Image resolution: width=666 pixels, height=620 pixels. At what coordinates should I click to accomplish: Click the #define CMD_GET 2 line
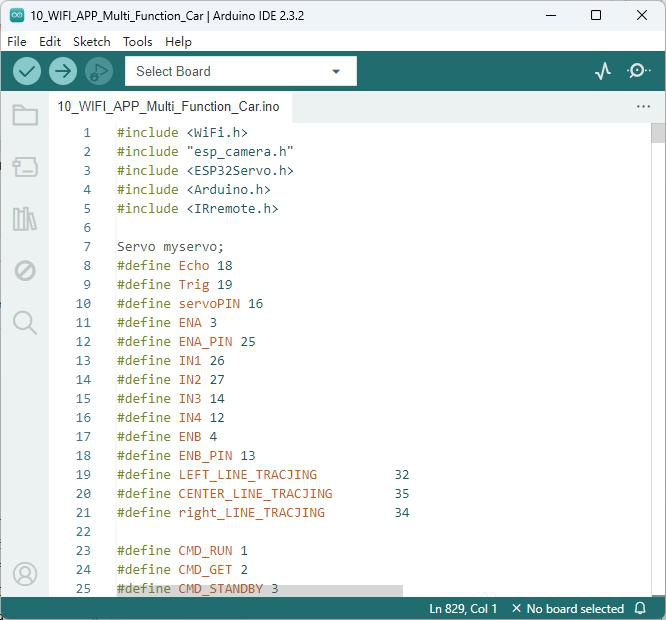click(x=182, y=569)
